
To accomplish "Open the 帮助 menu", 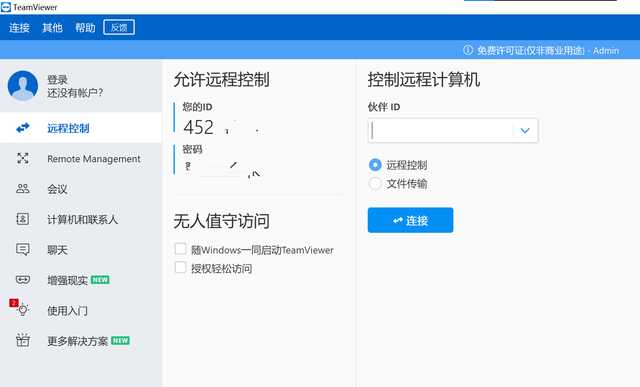I will [85, 27].
